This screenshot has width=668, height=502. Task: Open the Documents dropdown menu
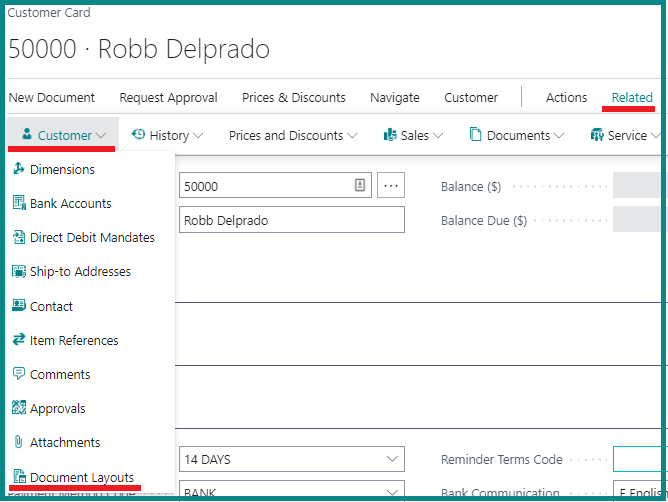[x=516, y=135]
